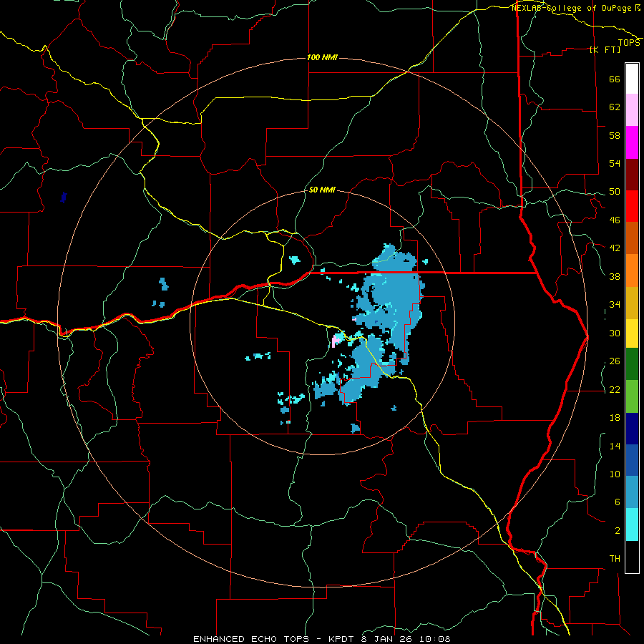The image size is (644, 644).
Task: Click the white swatch in the tops legend
Action: [632, 79]
